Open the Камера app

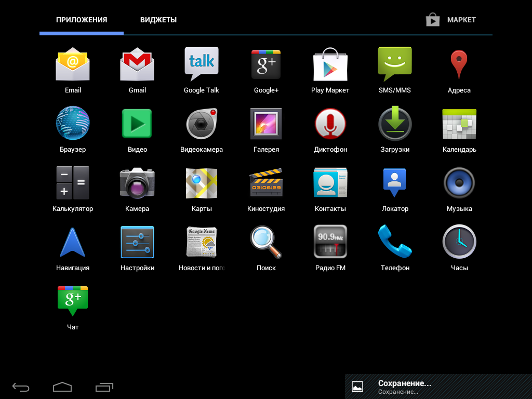coord(137,189)
